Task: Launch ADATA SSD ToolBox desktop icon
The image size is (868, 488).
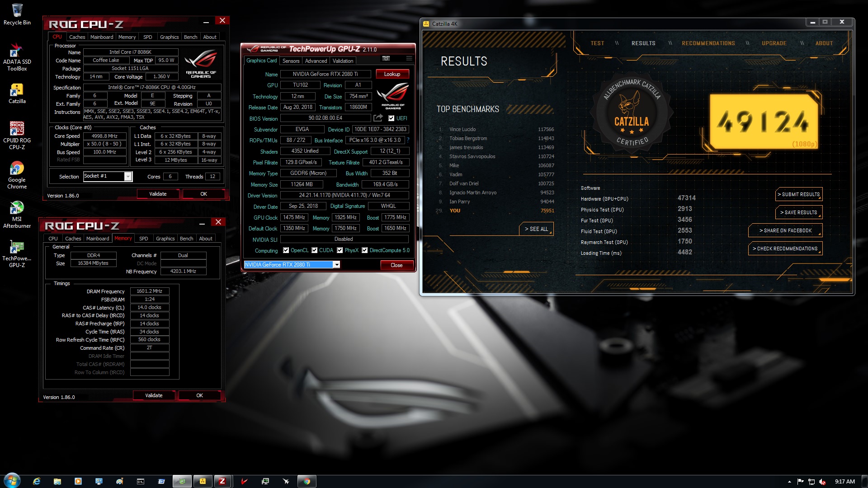Action: (x=17, y=57)
